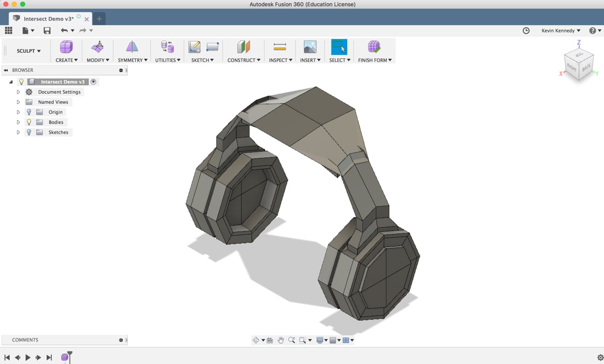Select the Inspect measure icon
The height and width of the screenshot is (364, 604).
pyautogui.click(x=279, y=47)
